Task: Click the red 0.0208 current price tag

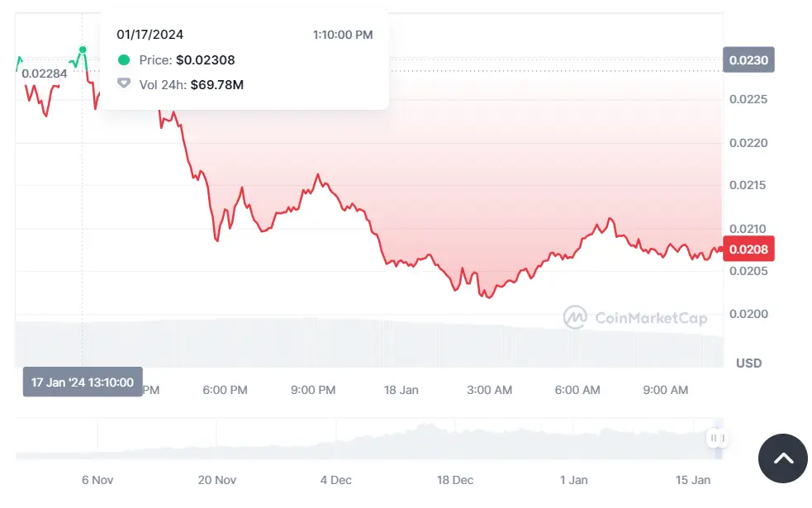Action: pos(748,249)
